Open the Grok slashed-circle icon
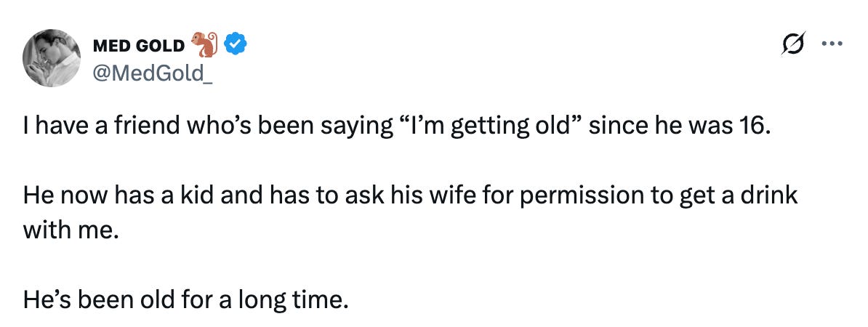This screenshot has height=327, width=868. point(792,43)
